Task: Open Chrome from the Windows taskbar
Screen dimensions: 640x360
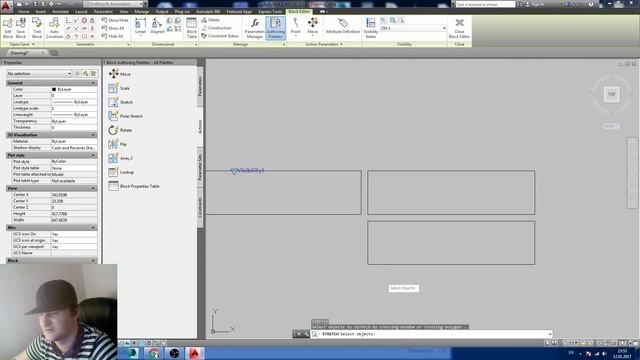Action: point(153,353)
